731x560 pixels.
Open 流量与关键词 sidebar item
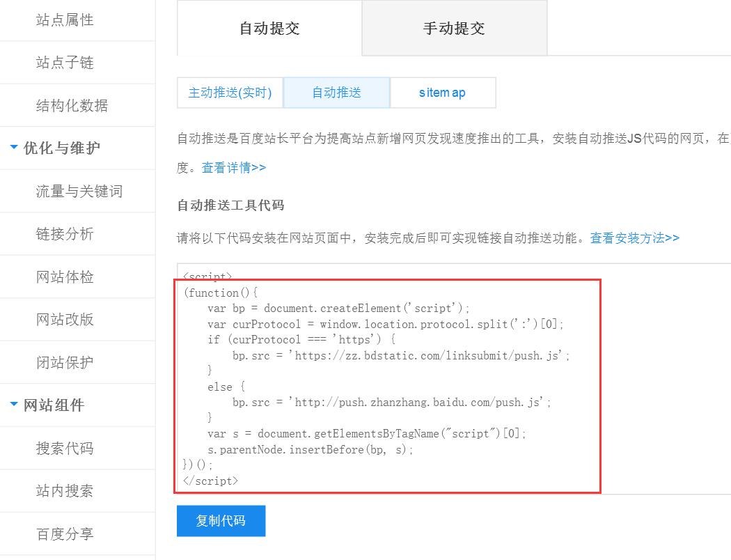pos(79,191)
